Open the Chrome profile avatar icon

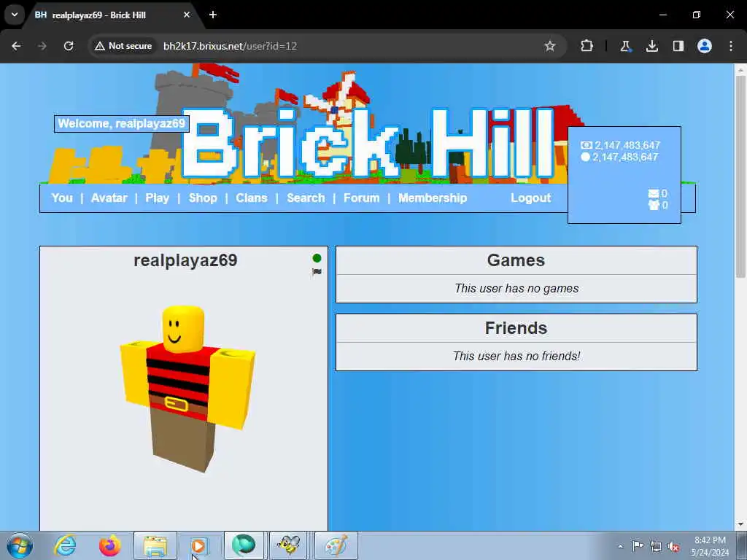coord(705,46)
